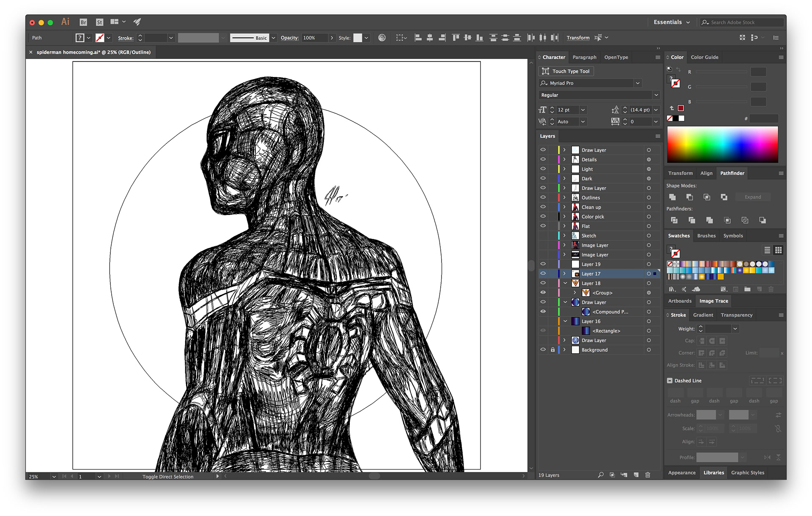
Task: Click the Search Adobe Stock field
Action: point(742,22)
